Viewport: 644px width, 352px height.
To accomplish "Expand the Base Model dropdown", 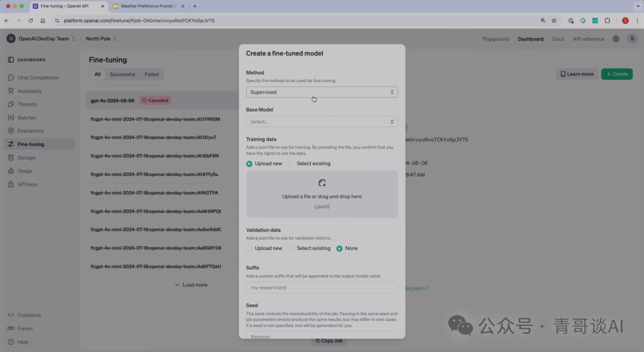I will (x=322, y=122).
